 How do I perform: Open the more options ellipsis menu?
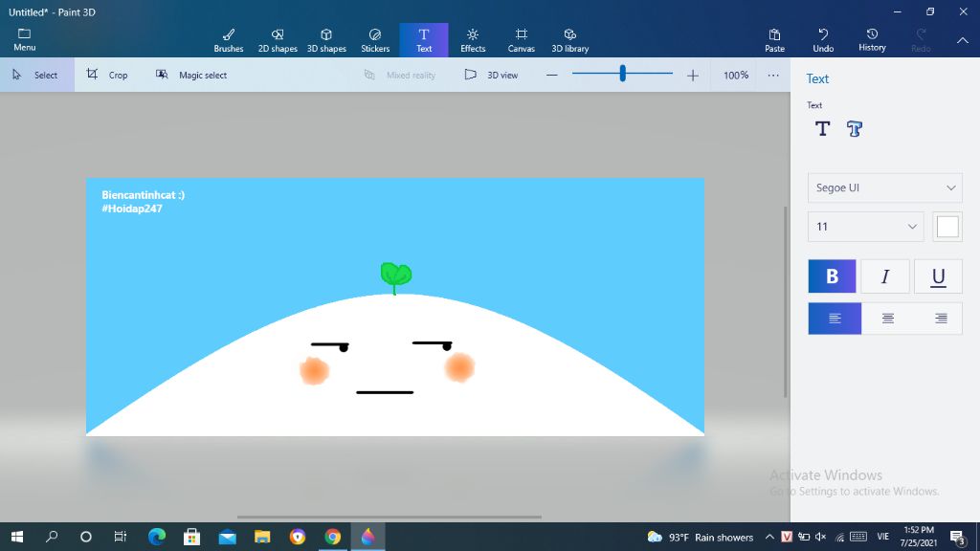pyautogui.click(x=773, y=75)
